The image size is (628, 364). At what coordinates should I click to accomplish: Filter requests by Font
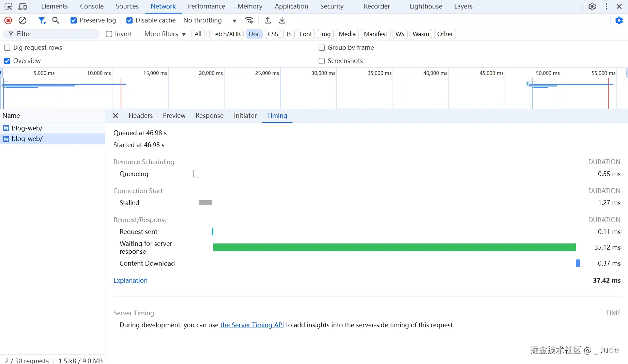point(306,34)
